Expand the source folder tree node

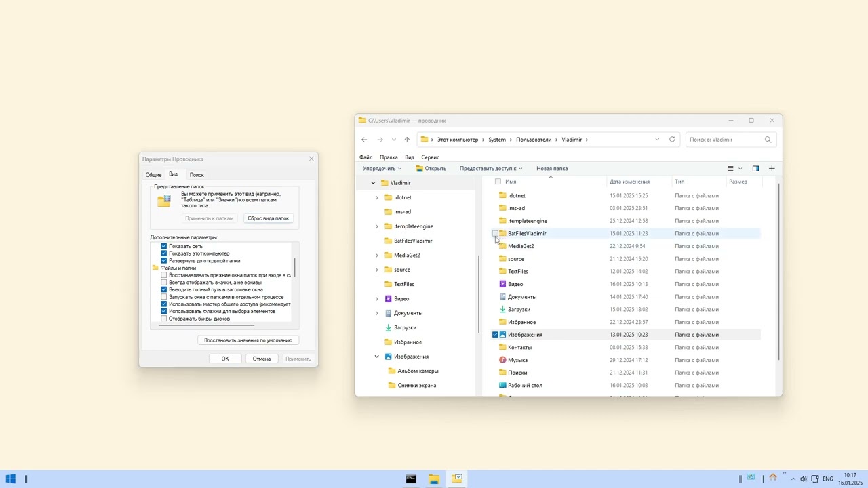[x=377, y=270]
